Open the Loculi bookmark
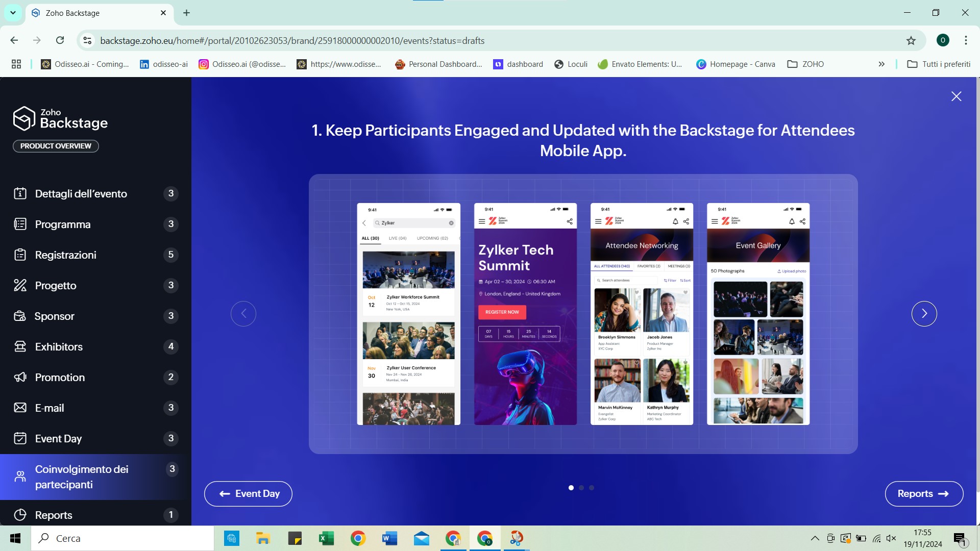 point(571,64)
